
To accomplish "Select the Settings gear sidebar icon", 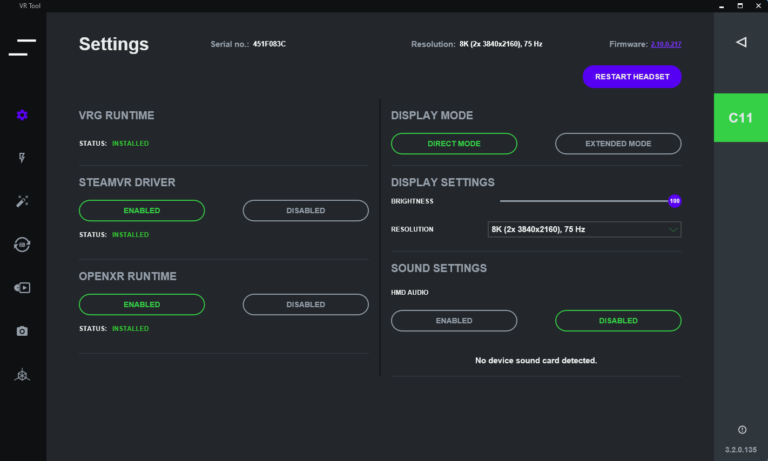I will coord(22,115).
